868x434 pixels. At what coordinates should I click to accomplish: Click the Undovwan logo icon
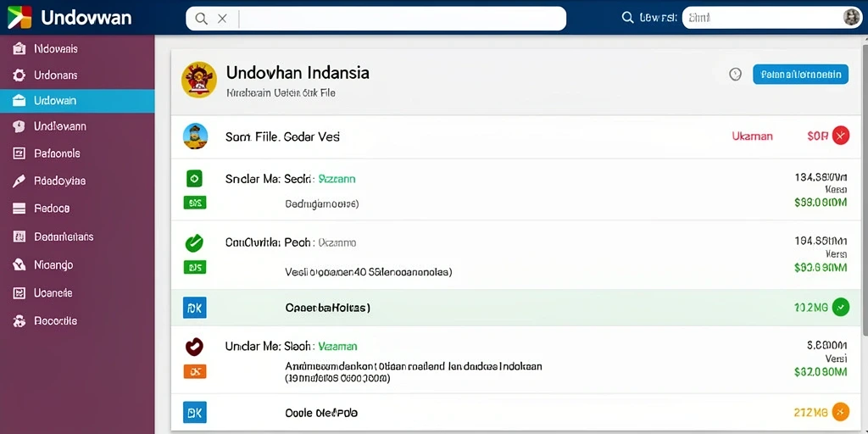pyautogui.click(x=19, y=17)
